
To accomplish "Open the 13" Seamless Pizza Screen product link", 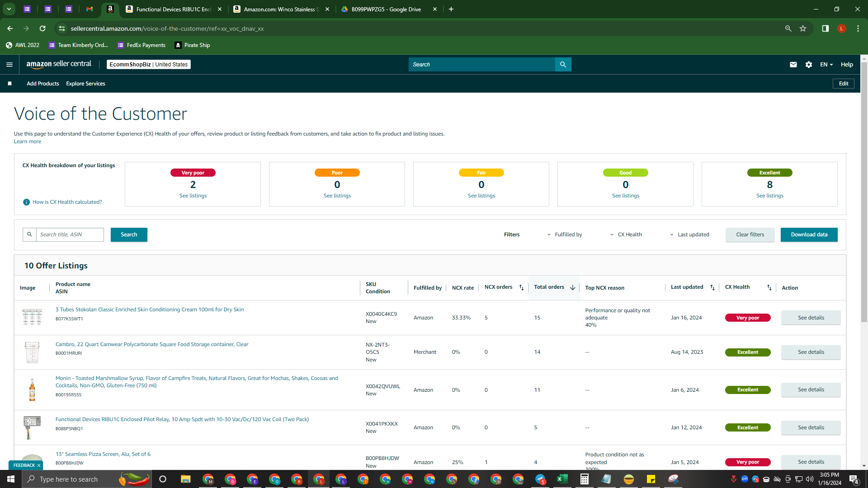I will click(103, 454).
